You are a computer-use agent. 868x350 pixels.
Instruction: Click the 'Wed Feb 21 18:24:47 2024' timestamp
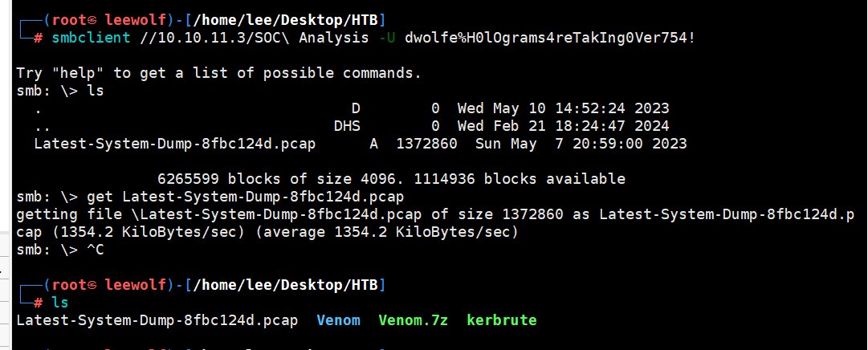[563, 126]
